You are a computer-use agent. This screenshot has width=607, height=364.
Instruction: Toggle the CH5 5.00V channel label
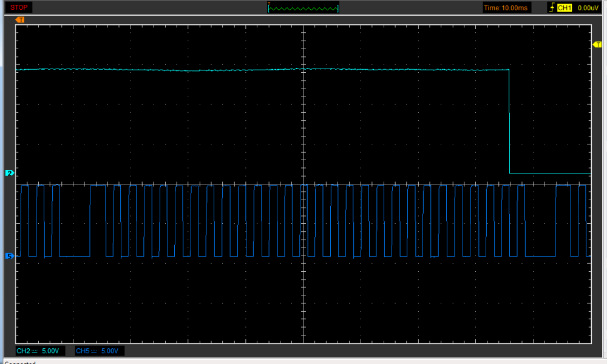[x=100, y=351]
